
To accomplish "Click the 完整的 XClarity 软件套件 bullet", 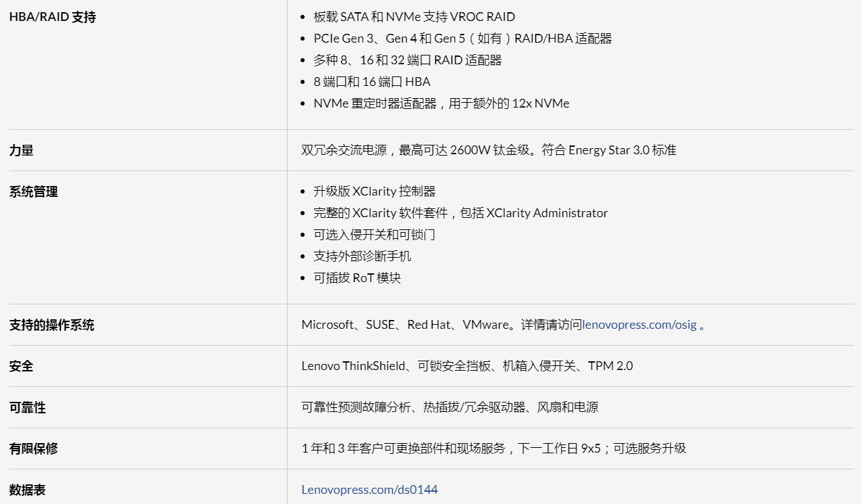I will coord(460,213).
